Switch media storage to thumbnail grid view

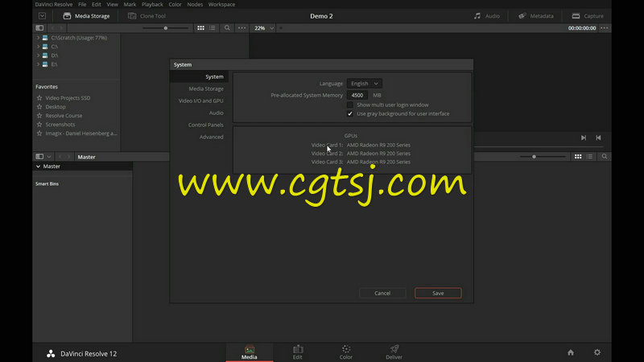[200, 28]
